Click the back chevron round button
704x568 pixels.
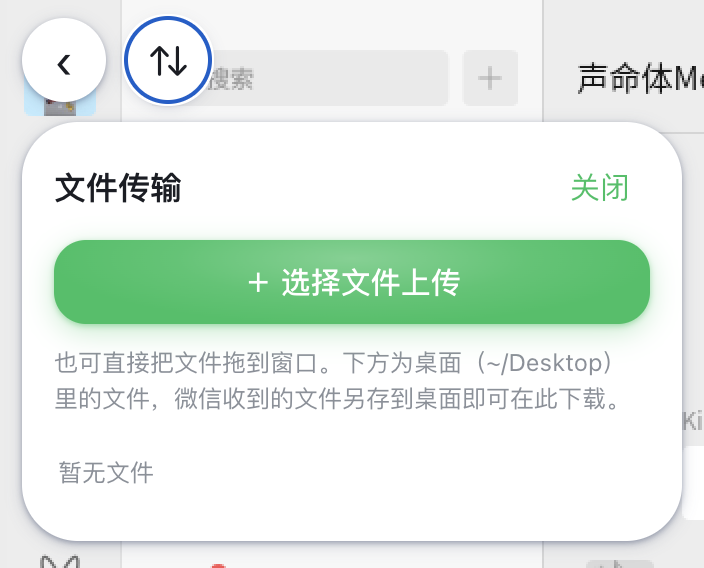(64, 60)
